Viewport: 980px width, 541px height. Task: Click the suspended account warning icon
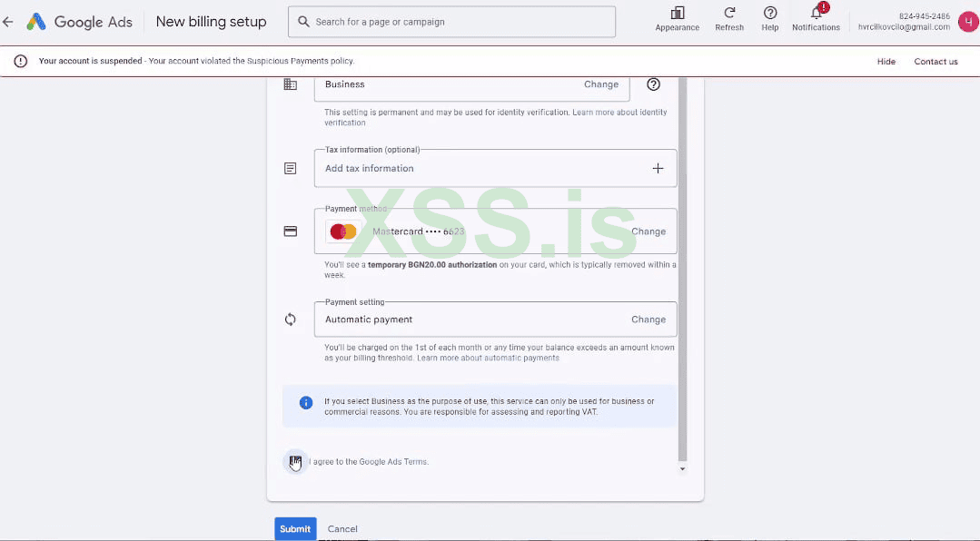[21, 61]
